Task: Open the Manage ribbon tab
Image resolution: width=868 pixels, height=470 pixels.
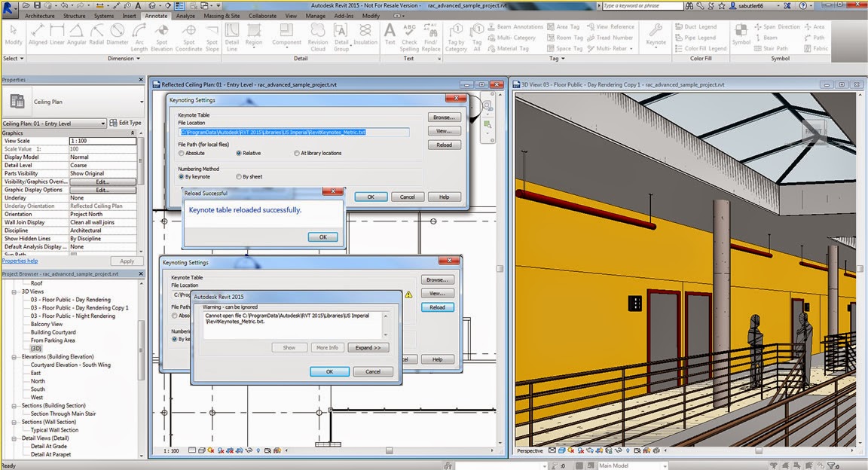Action: point(316,14)
